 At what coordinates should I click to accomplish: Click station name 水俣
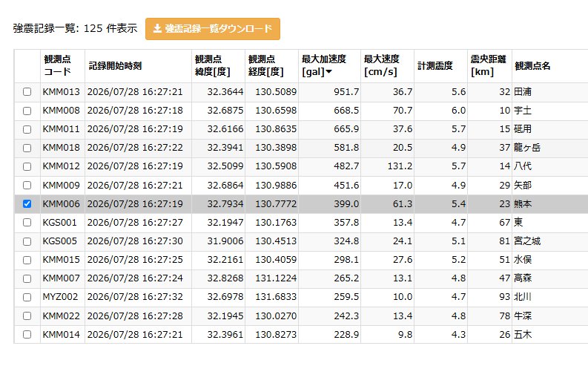[522, 260]
